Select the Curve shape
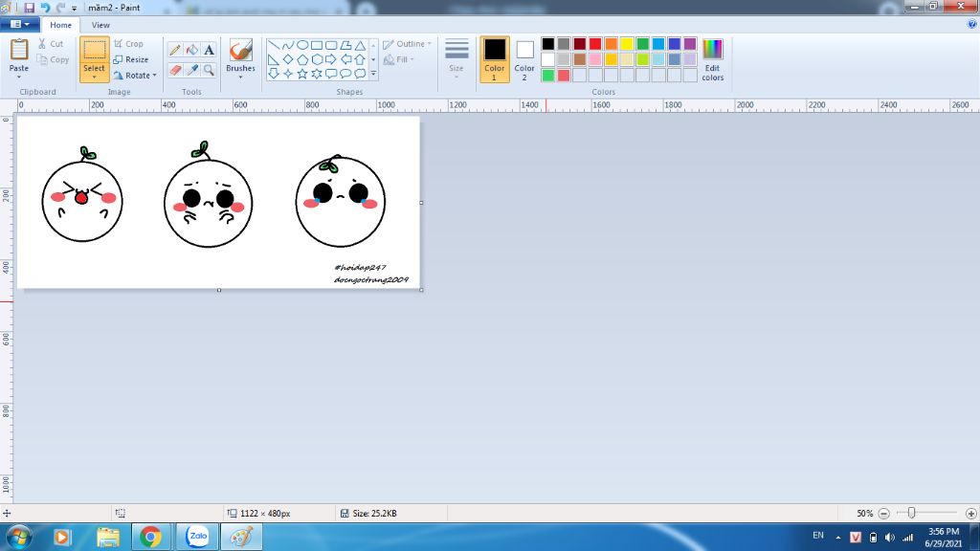980x551 pixels. coord(287,45)
